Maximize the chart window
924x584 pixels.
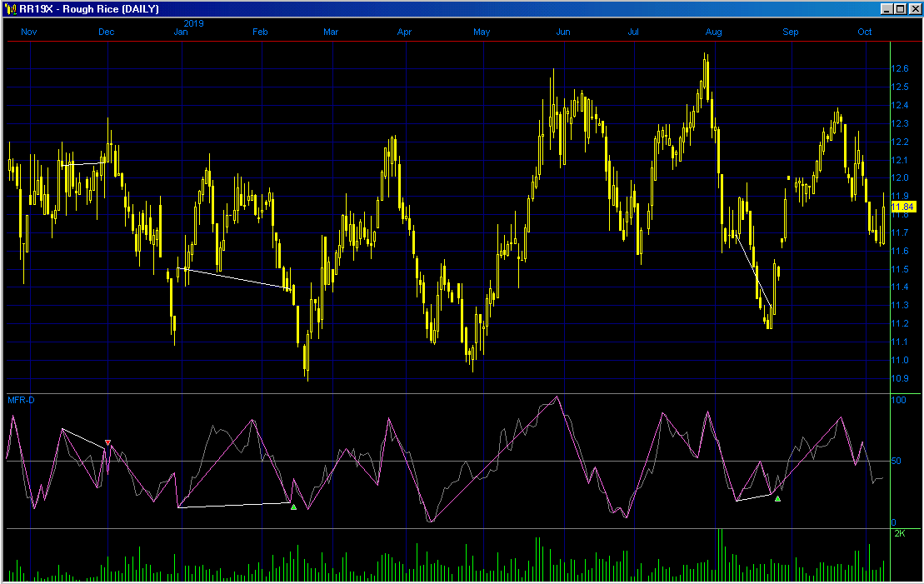pos(900,9)
